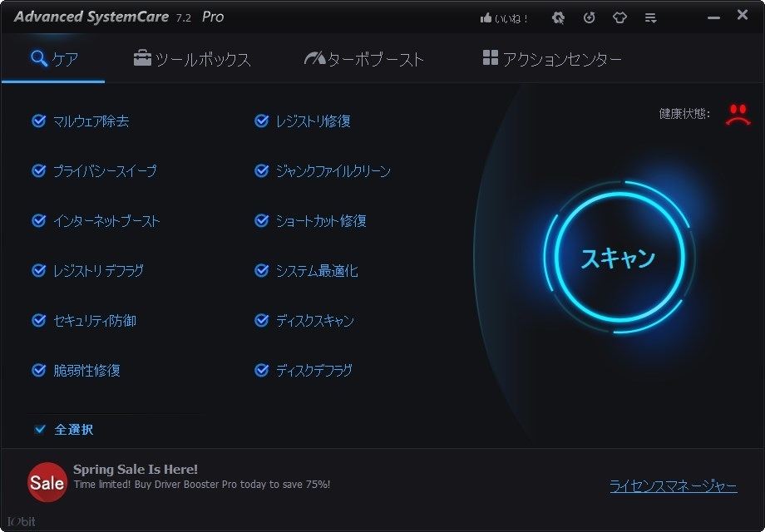Toggle ディスクスキャン checkbox

[261, 320]
